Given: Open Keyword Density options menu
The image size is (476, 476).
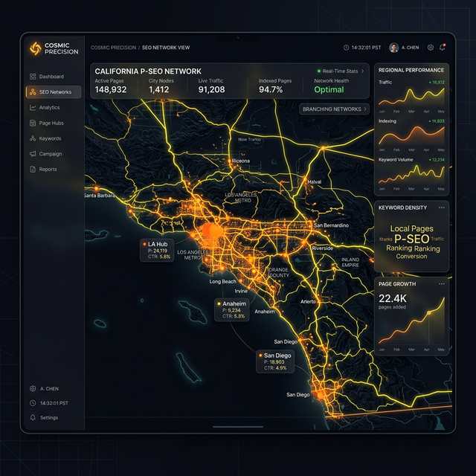Looking at the screenshot, I should click(x=442, y=208).
